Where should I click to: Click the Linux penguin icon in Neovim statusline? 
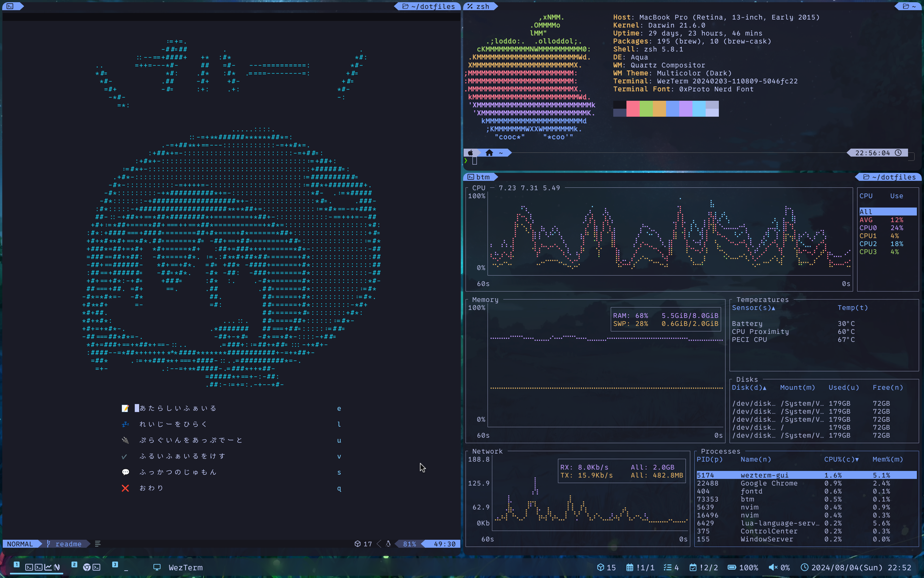pyautogui.click(x=388, y=544)
